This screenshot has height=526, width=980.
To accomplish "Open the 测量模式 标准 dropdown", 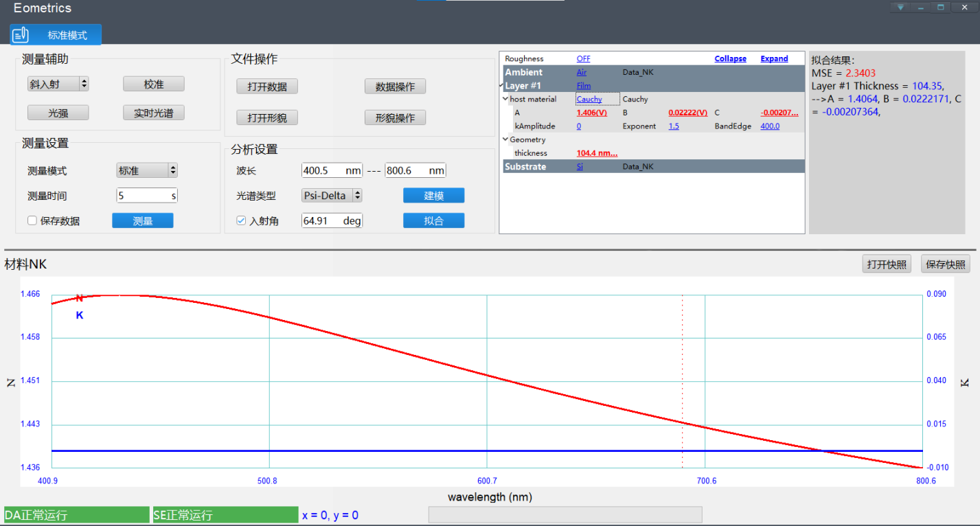I will click(147, 170).
